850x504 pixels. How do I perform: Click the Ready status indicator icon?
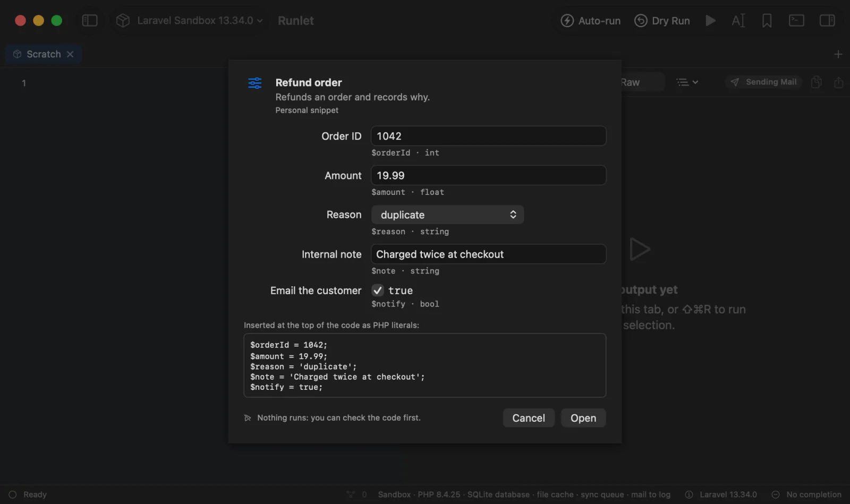click(x=13, y=494)
